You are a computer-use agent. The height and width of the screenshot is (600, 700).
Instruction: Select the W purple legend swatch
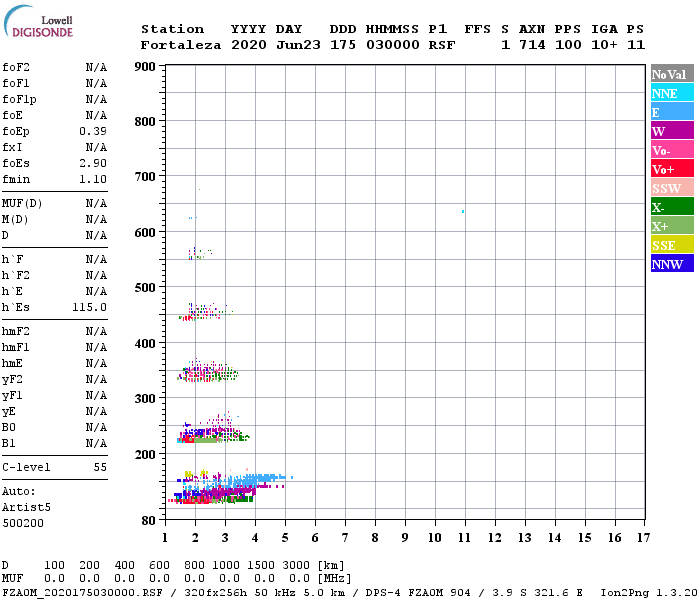[672, 130]
